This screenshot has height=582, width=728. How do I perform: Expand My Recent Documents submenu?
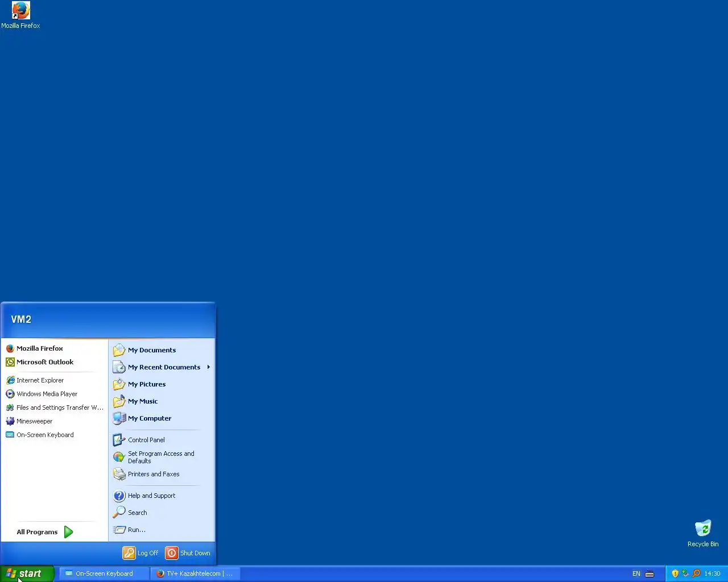coord(162,367)
